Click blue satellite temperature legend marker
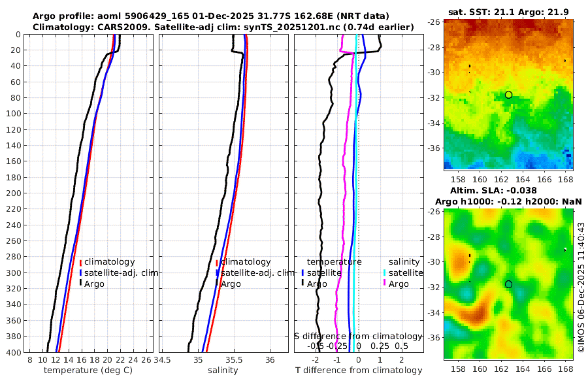This screenshot has height=379, width=588. [302, 272]
